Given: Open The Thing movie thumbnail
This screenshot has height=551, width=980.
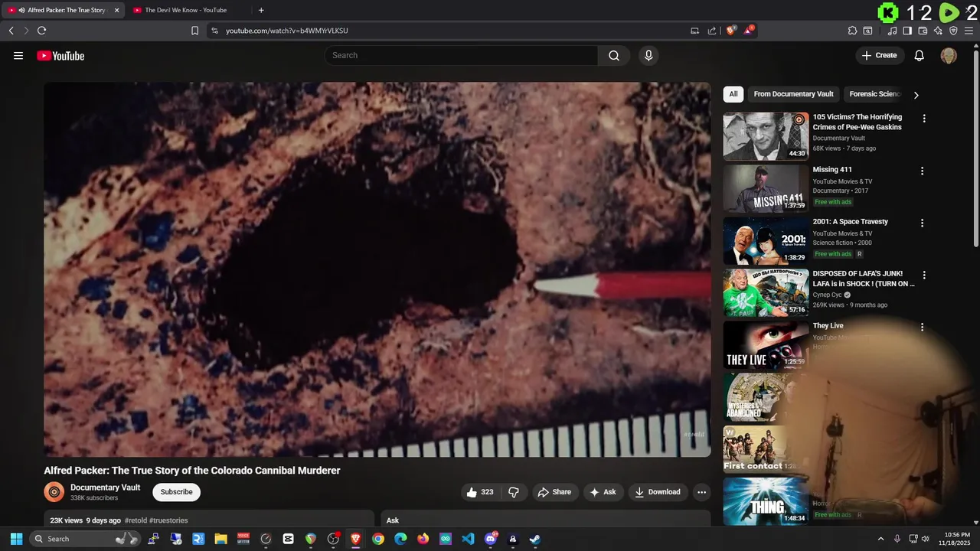Looking at the screenshot, I should pos(766,500).
